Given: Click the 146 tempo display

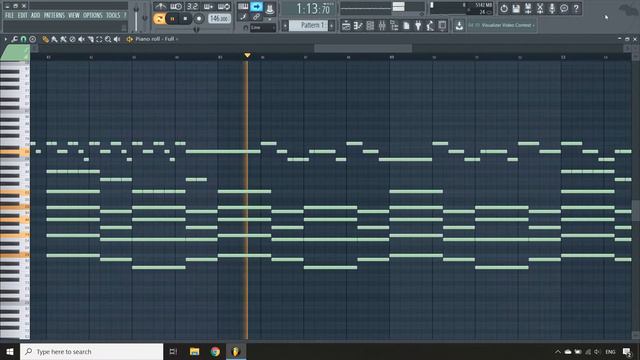Looking at the screenshot, I should 219,19.
